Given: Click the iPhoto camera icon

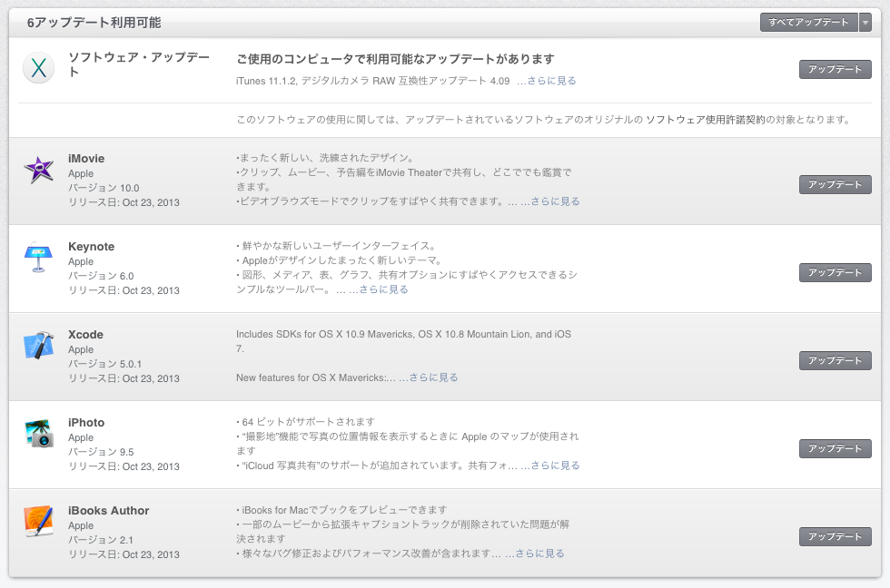Looking at the screenshot, I should point(38,434).
